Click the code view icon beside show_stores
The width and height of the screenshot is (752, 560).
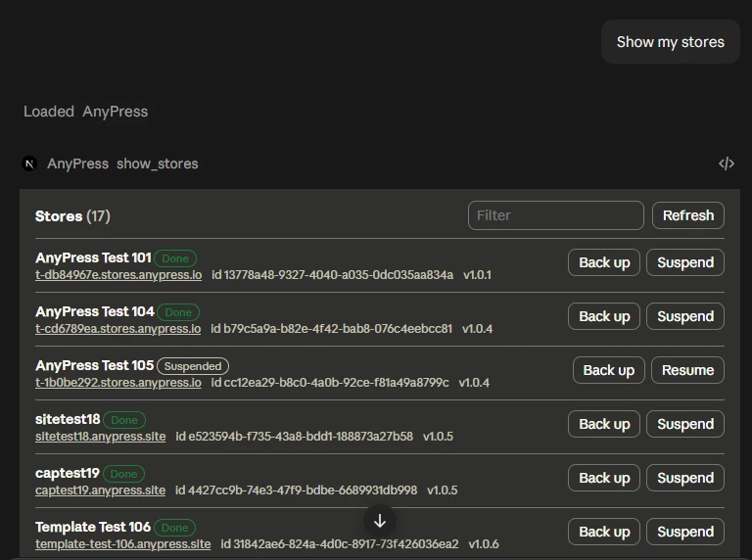(727, 163)
